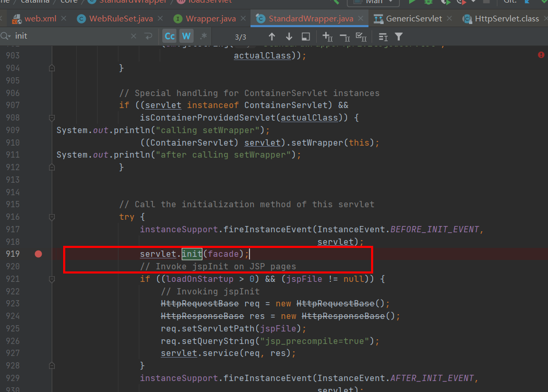Click the StandardWrapper.java file icon in tab
The width and height of the screenshot is (548, 392).
pyautogui.click(x=260, y=19)
